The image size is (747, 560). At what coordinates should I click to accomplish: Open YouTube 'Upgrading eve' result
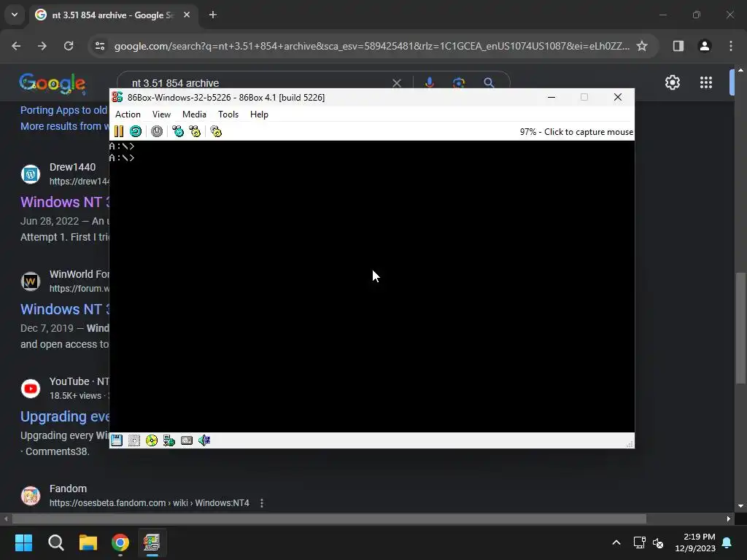(65, 416)
